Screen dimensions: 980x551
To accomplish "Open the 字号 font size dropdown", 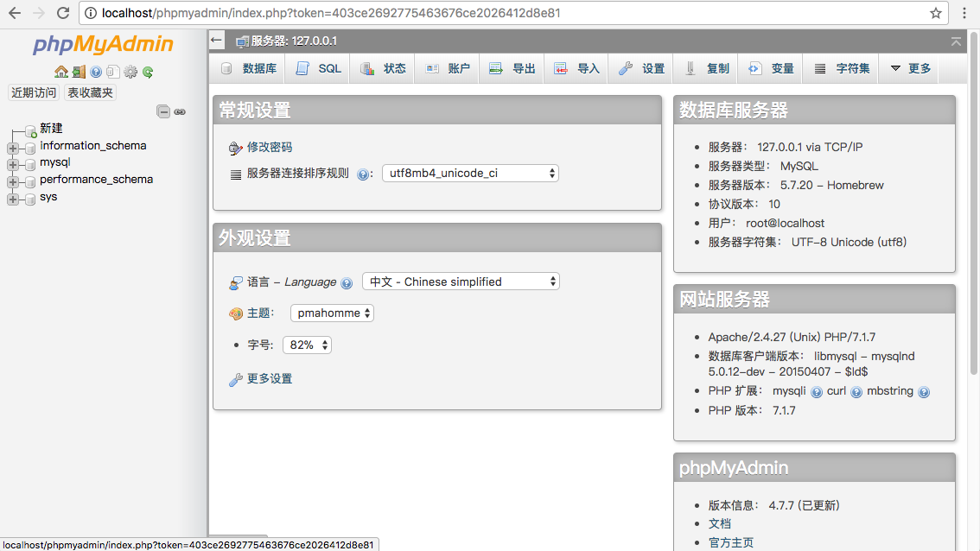I will pyautogui.click(x=307, y=345).
